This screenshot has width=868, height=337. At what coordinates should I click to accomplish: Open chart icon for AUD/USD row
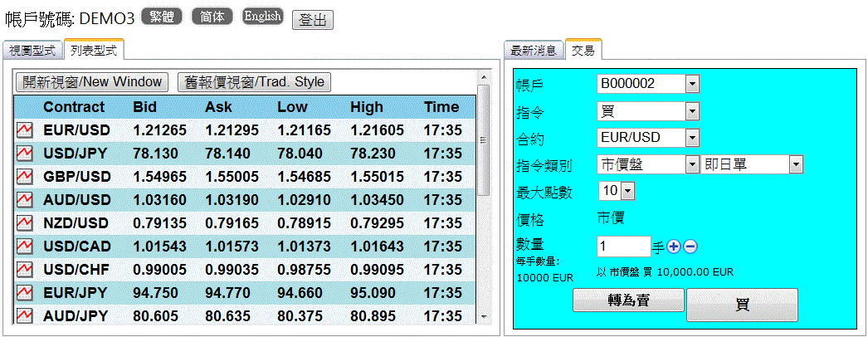tap(25, 200)
